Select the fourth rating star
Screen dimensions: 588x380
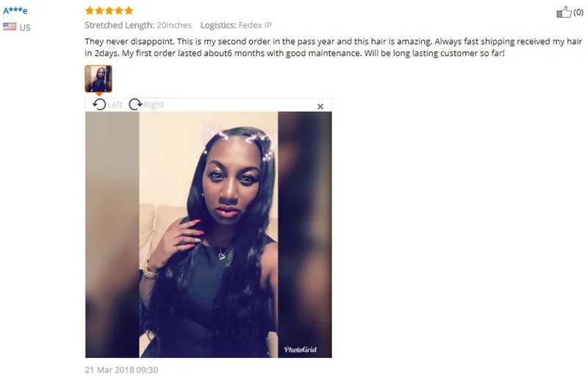(x=118, y=10)
